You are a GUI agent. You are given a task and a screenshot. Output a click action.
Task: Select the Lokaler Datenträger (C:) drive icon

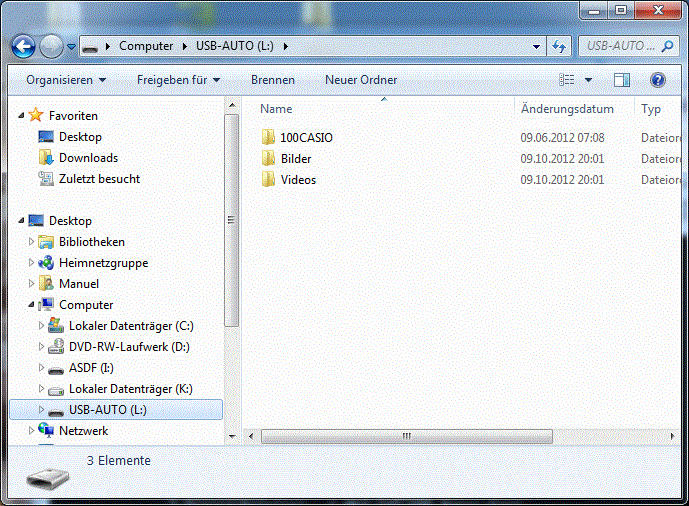tap(56, 325)
